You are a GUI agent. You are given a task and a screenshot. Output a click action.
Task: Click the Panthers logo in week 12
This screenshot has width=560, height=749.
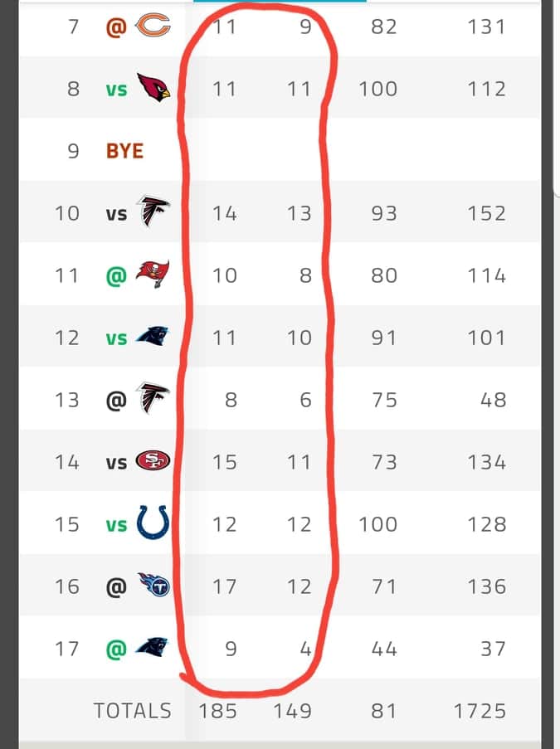coord(152,336)
